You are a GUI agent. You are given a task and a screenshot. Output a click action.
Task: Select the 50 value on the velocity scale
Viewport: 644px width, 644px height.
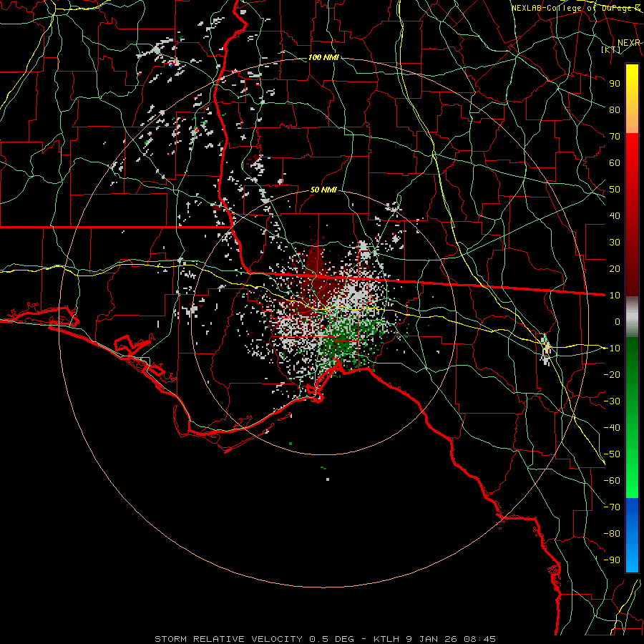615,190
